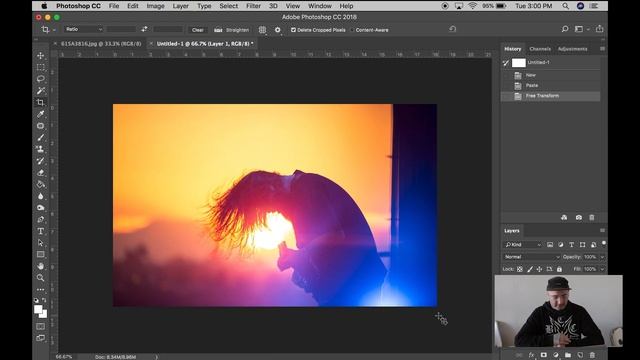Image resolution: width=640 pixels, height=360 pixels.
Task: Select the Blur tool
Action: pos(40,196)
